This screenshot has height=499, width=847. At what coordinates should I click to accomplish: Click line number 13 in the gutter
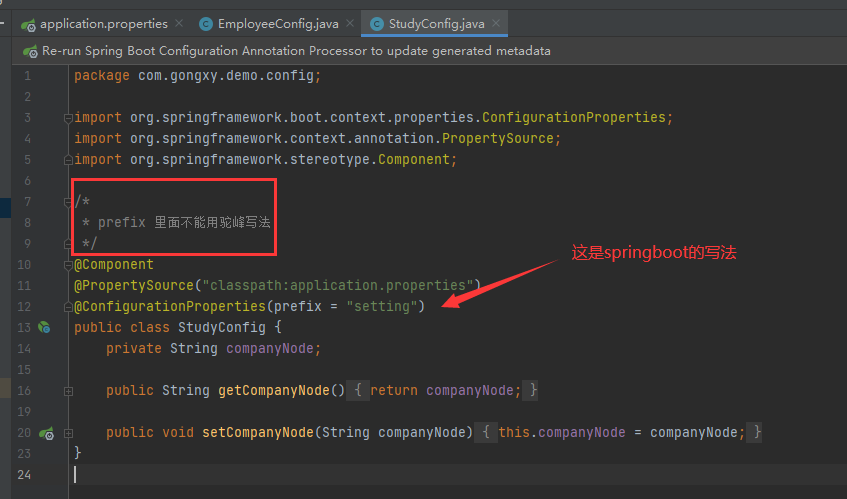click(24, 328)
